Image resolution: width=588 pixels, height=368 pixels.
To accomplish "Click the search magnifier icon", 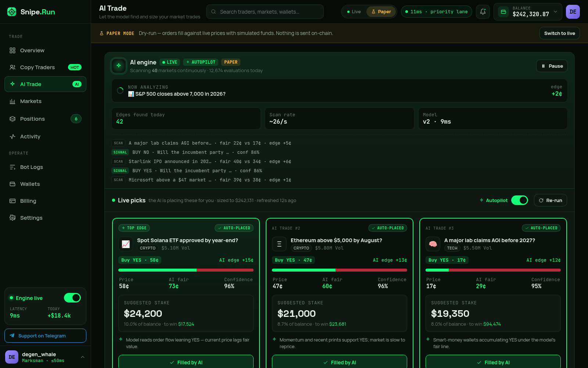I will coord(214,12).
